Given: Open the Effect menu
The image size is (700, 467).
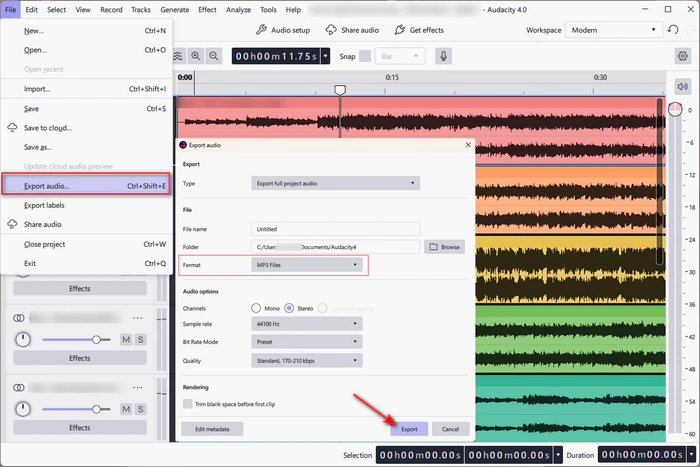Looking at the screenshot, I should tap(207, 9).
